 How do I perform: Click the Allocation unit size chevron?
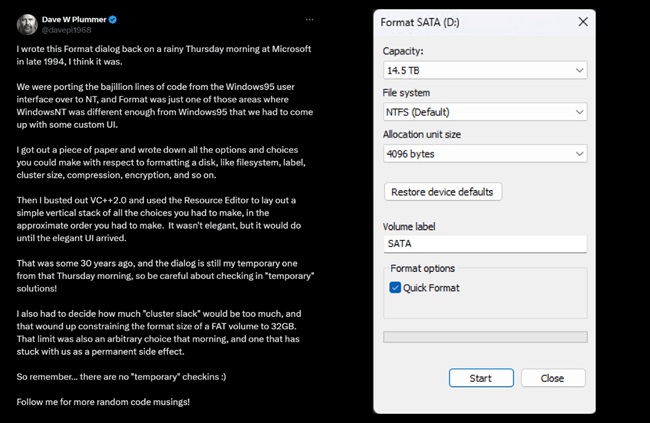coord(579,154)
